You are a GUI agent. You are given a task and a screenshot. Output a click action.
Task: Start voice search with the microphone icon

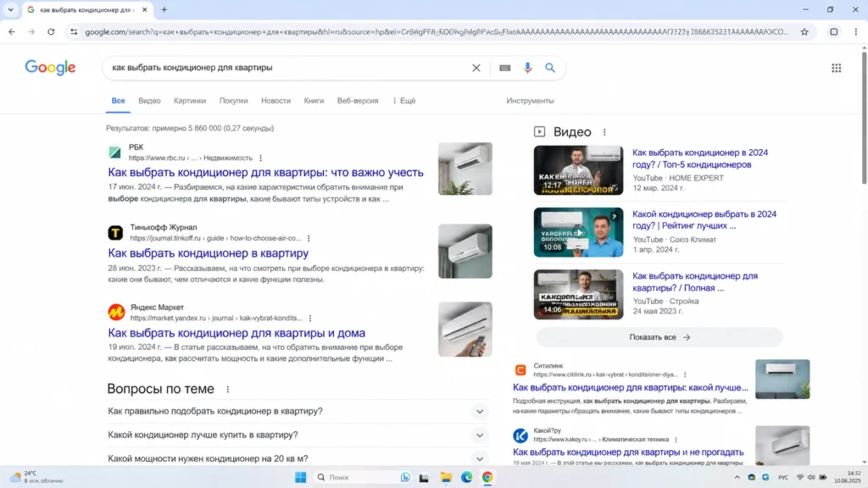coord(527,68)
